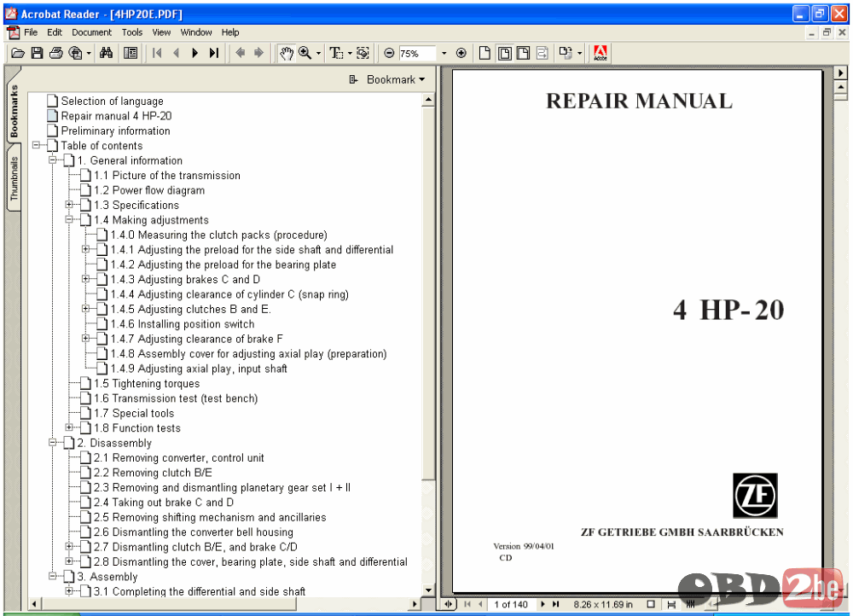Click the Search the Web globe icon

[76, 53]
